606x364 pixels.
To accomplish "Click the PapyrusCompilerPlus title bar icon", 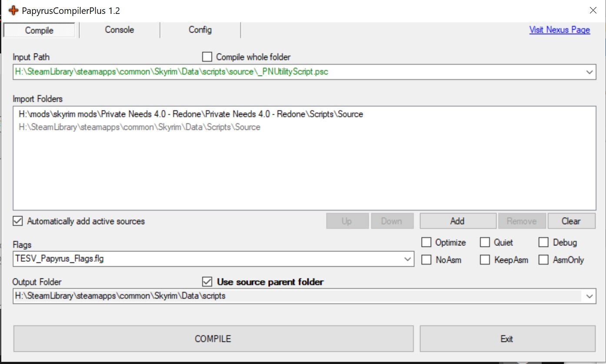I will click(x=13, y=10).
